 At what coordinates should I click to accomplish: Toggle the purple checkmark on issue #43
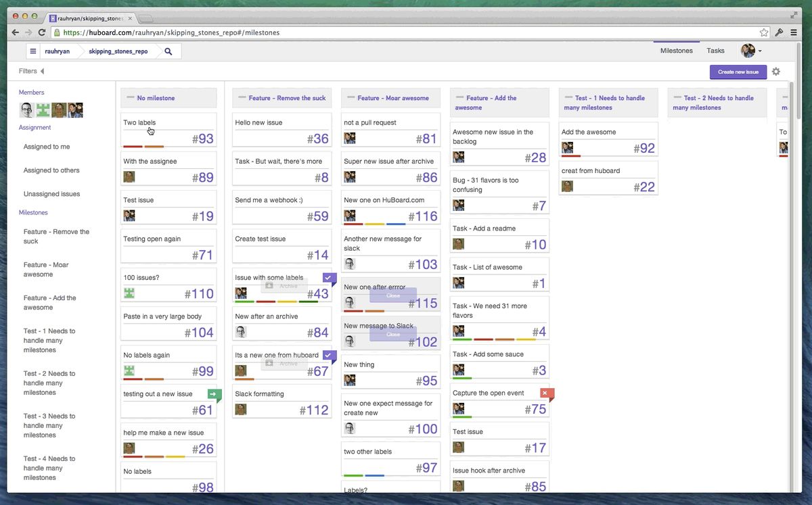click(329, 278)
